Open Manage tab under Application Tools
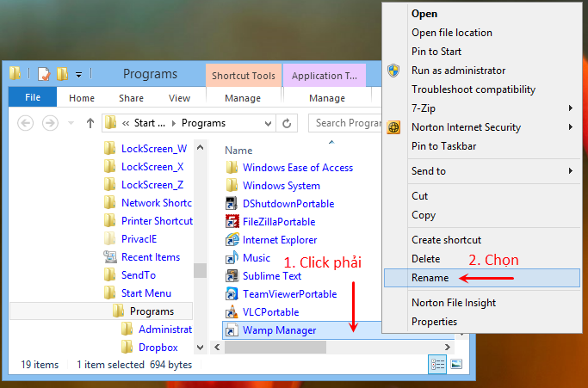 tap(327, 98)
